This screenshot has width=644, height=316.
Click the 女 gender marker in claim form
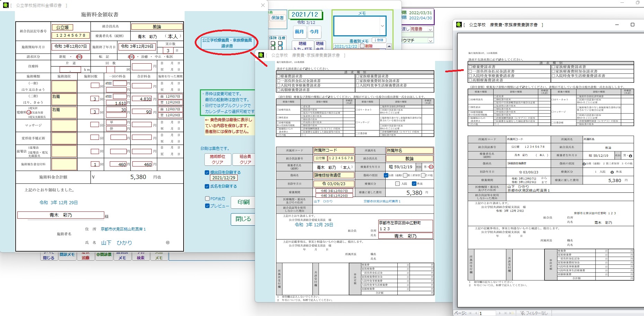(x=431, y=167)
